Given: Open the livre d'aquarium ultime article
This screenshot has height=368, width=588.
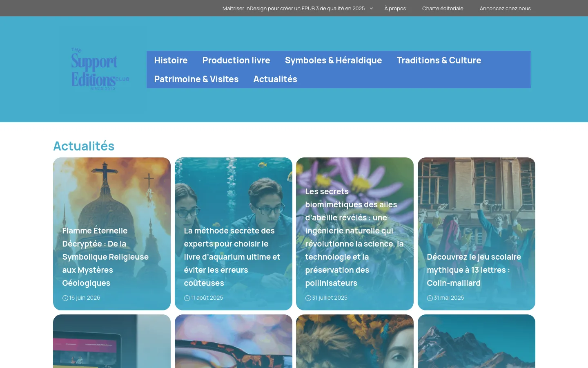Looking at the screenshot, I should coord(232,257).
